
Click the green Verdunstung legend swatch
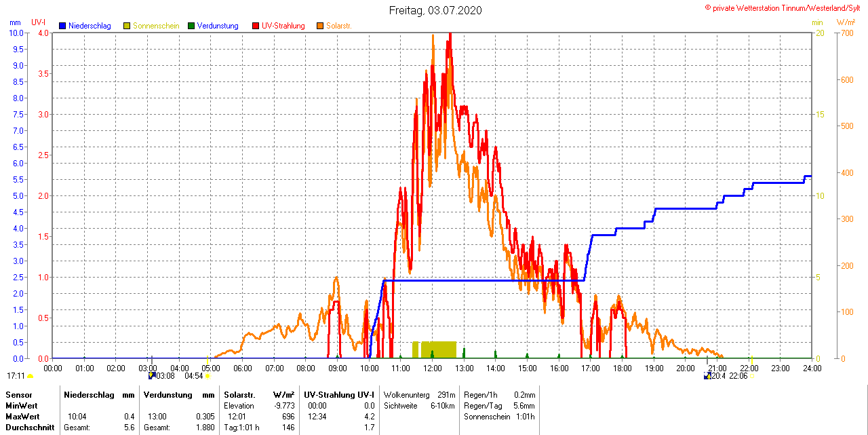pos(191,26)
